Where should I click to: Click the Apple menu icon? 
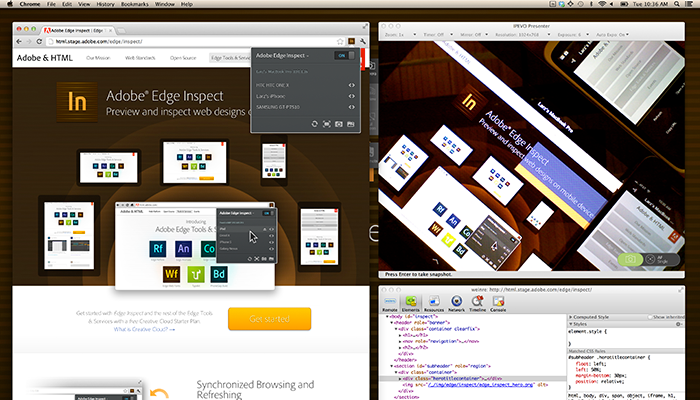pos(9,4)
